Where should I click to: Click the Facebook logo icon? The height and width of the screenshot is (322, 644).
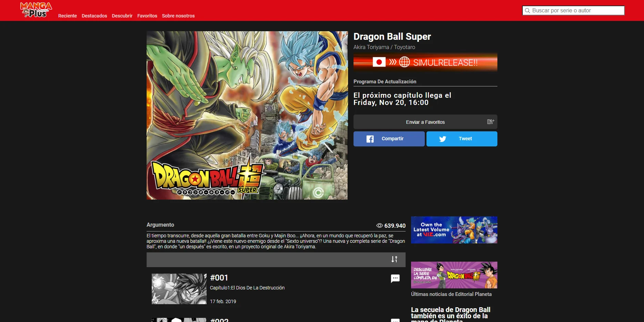370,139
